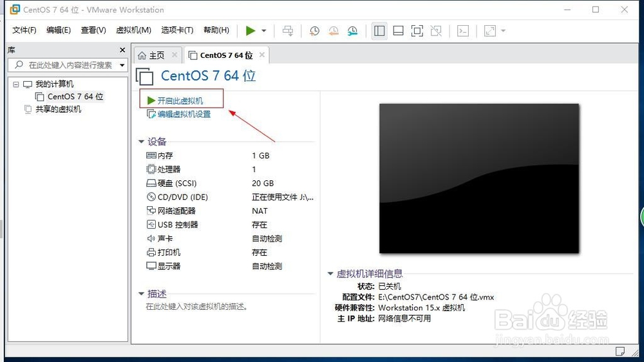Click the 内存 memory device icon
Image resolution: width=644 pixels, height=362 pixels.
pyautogui.click(x=151, y=155)
